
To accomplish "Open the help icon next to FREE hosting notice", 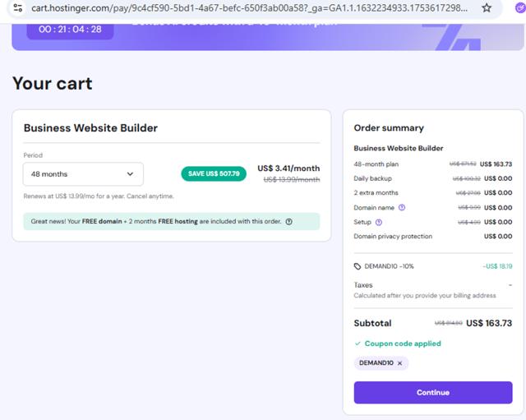I will pos(289,221).
